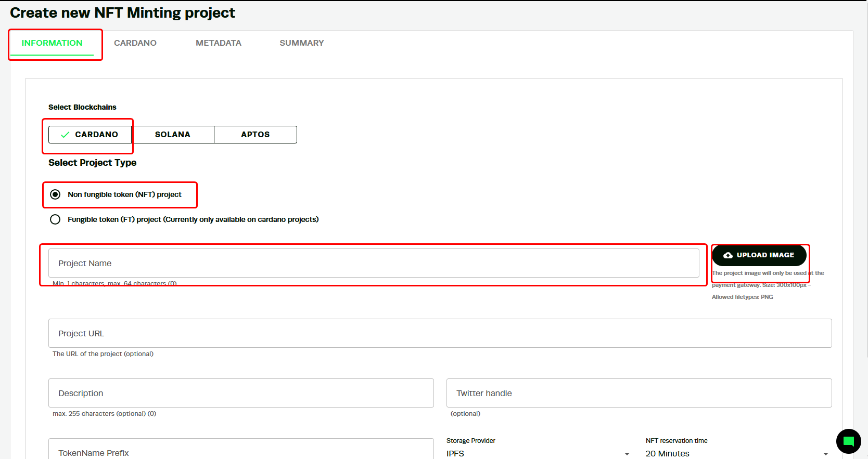Focus the Twitter handle field

[639, 393]
